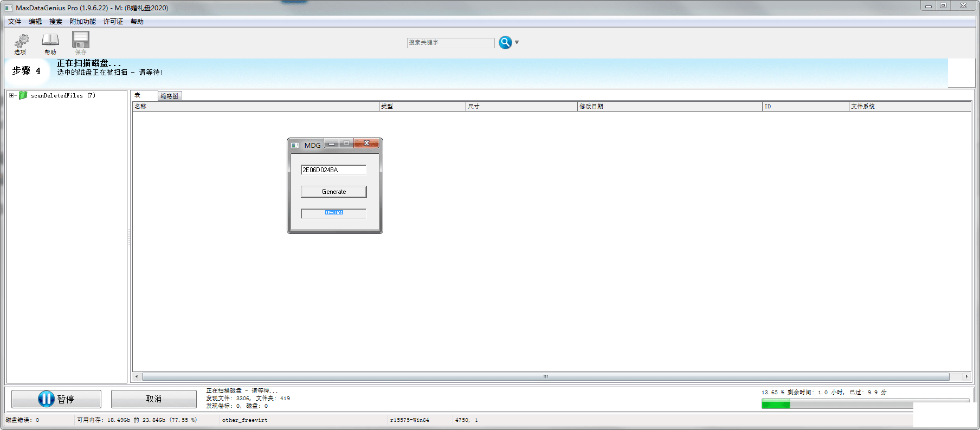This screenshot has width=980, height=430.
Task: Click the 正在扫描磁盘 - 请等待... status line
Action: tap(242, 391)
